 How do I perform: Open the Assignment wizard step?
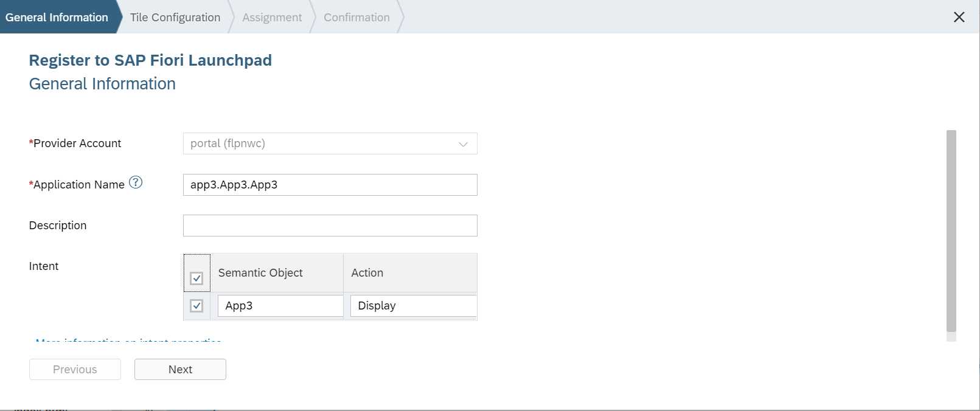272,17
